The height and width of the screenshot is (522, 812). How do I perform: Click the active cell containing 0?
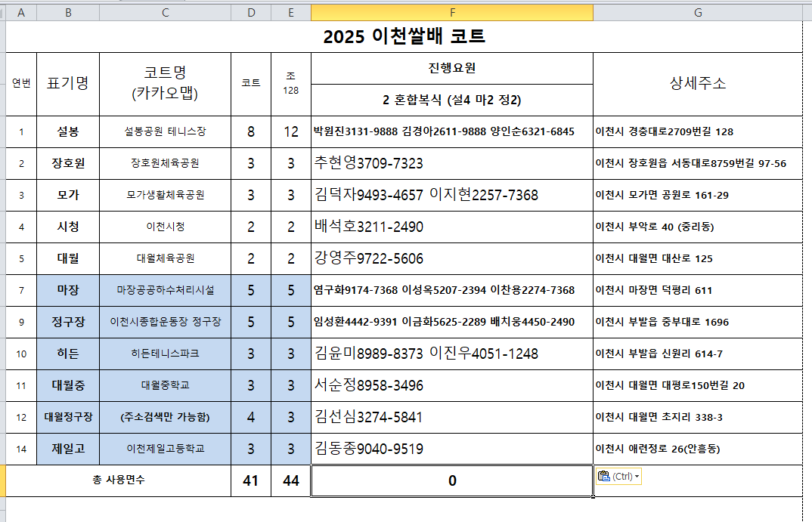pos(451,480)
